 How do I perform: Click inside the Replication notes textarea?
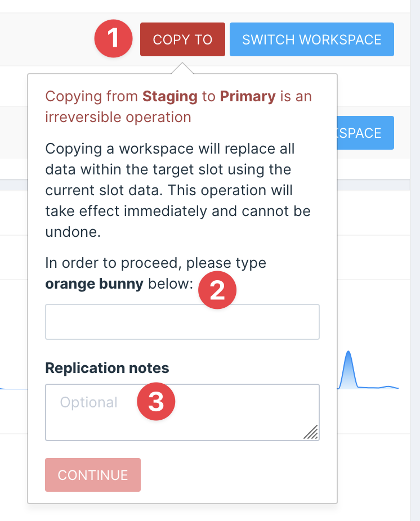click(182, 412)
